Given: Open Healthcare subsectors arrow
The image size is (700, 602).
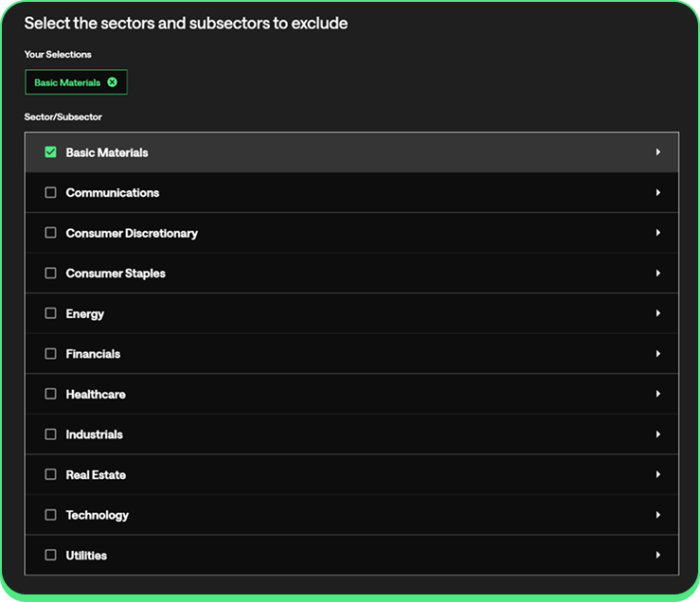Looking at the screenshot, I should 658,394.
